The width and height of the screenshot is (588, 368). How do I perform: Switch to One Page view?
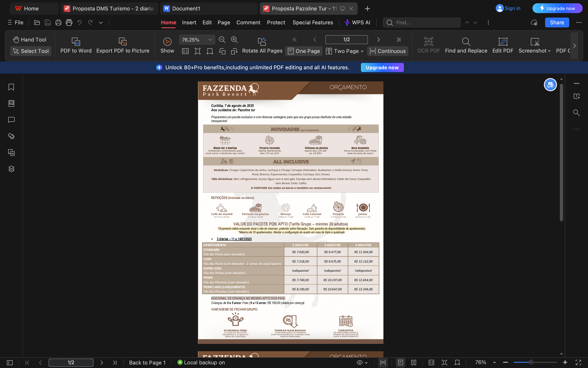304,51
